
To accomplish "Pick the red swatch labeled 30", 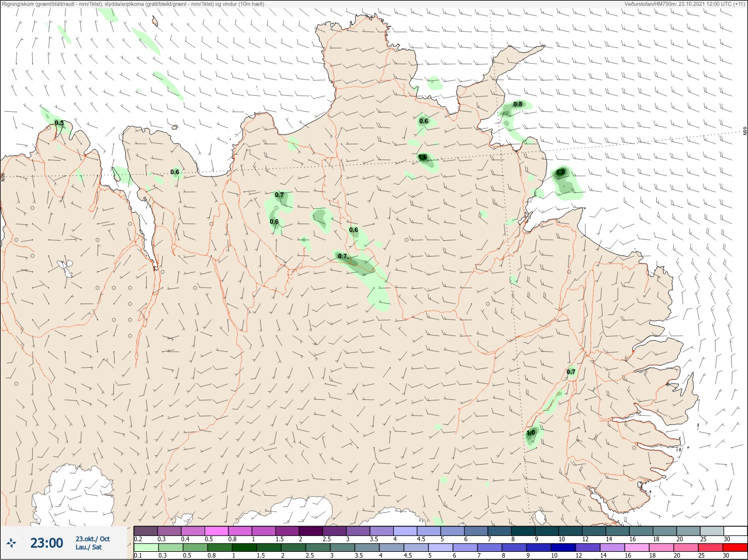I will tap(736, 548).
